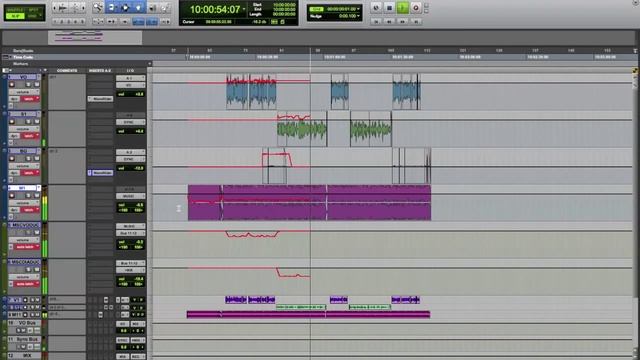Select the first blue clip on VO track
640x360 pixels.
pyautogui.click(x=237, y=92)
